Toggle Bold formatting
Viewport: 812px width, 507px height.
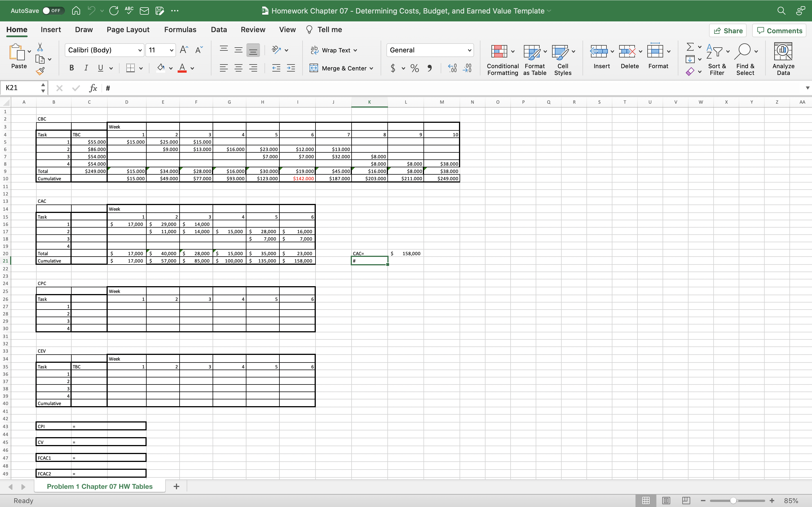[71, 68]
